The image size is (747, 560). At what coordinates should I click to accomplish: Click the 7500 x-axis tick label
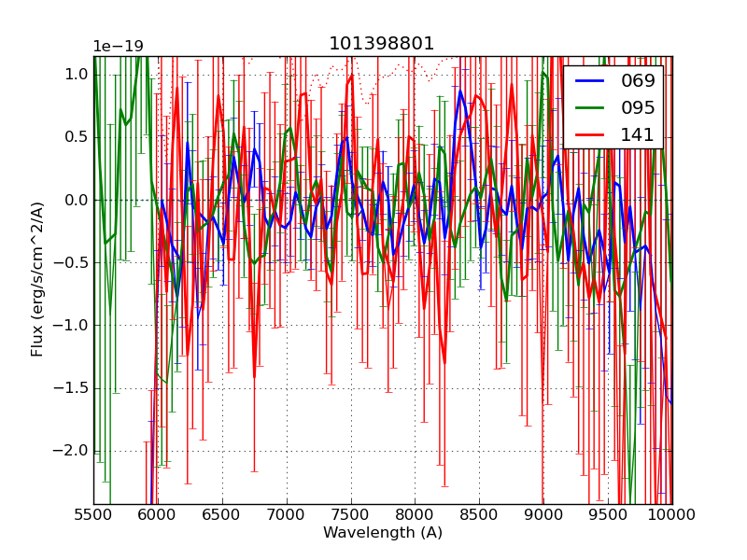(x=350, y=514)
